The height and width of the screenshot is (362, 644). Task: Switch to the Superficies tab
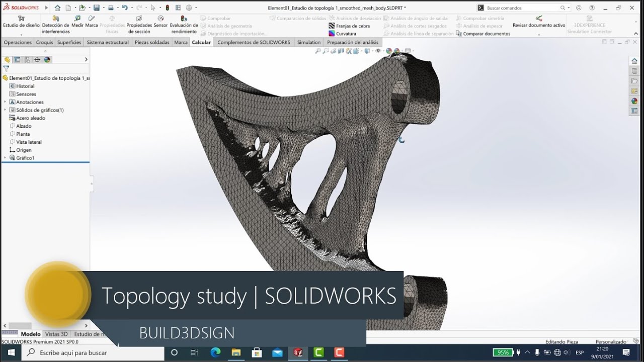click(x=69, y=42)
